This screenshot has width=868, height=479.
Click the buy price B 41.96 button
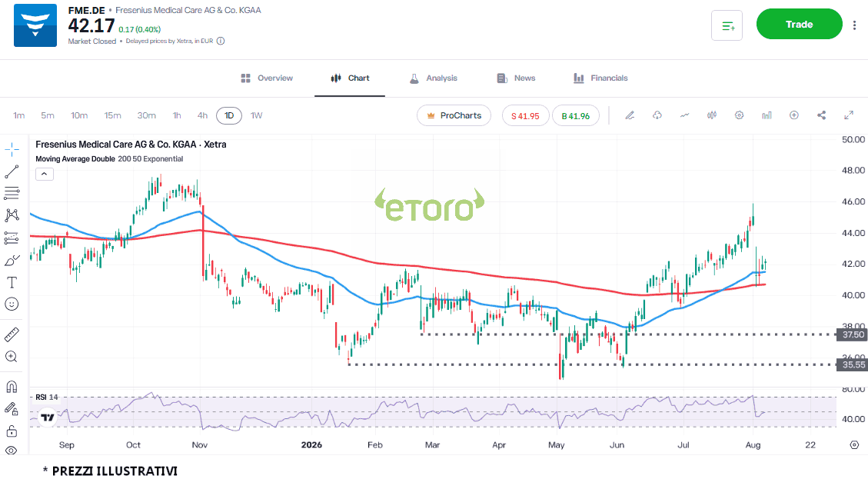pos(576,116)
